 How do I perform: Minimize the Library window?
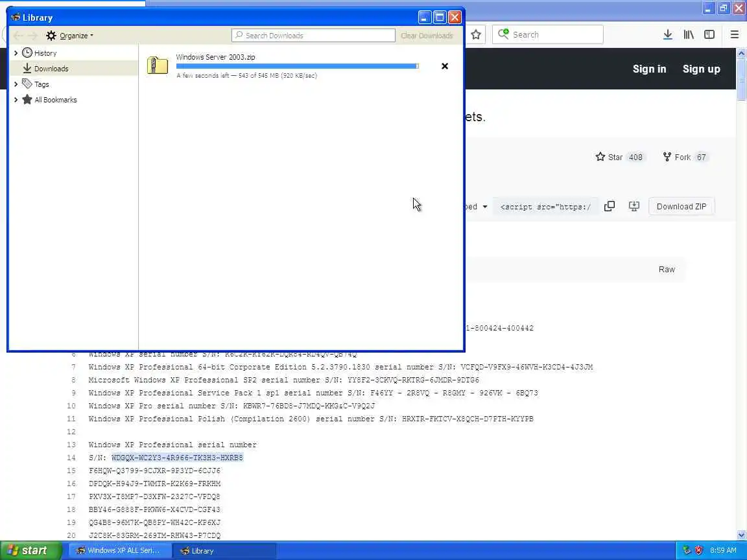(425, 17)
